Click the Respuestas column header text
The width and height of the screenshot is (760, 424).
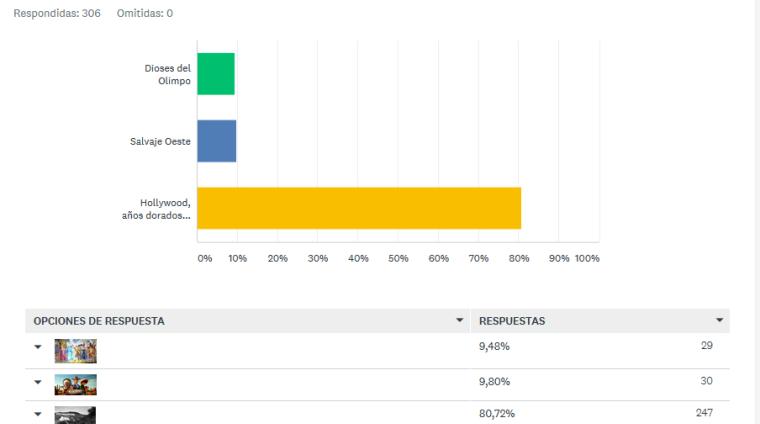[512, 321]
